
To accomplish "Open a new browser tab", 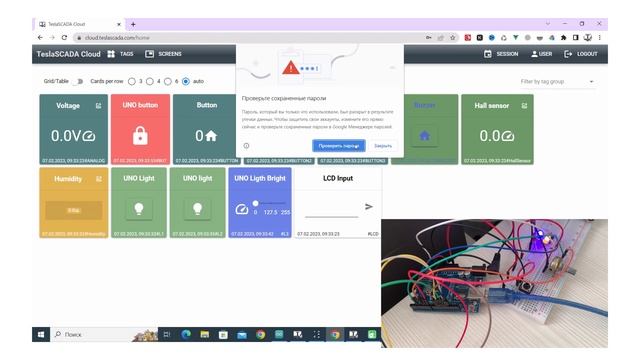I will click(133, 24).
